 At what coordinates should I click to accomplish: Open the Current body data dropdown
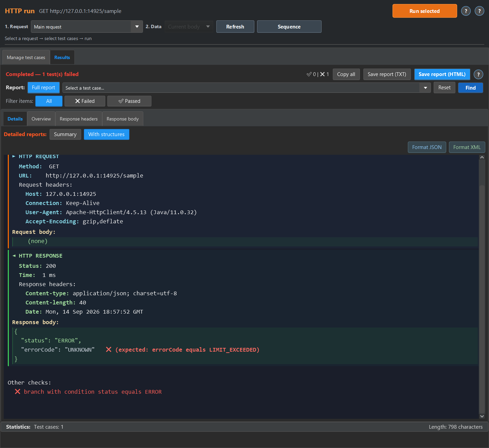click(x=189, y=27)
